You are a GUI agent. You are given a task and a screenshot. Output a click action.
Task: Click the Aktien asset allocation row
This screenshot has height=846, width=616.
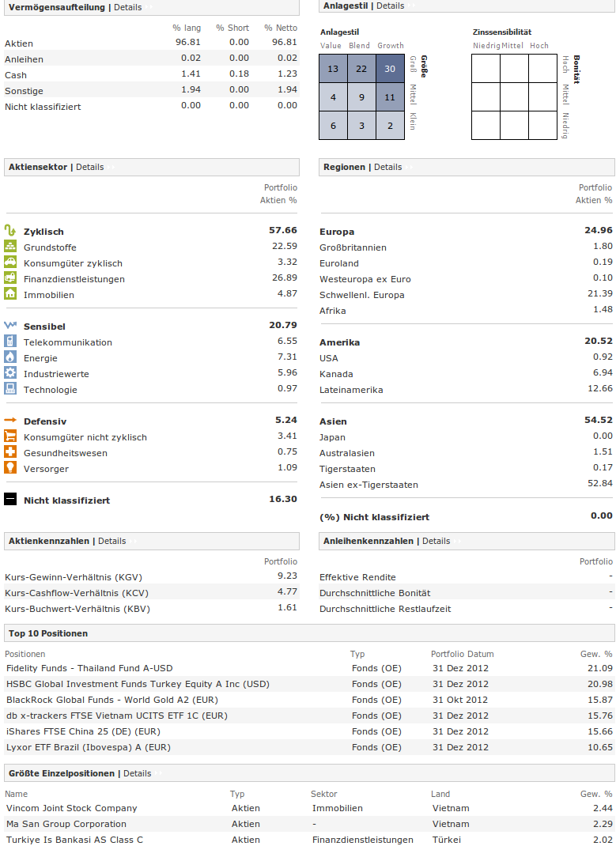point(152,43)
